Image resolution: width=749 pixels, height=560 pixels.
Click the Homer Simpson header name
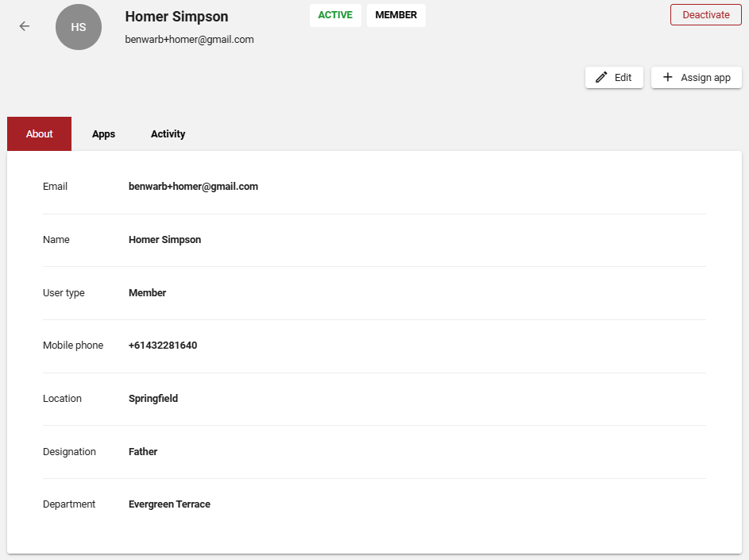[177, 16]
